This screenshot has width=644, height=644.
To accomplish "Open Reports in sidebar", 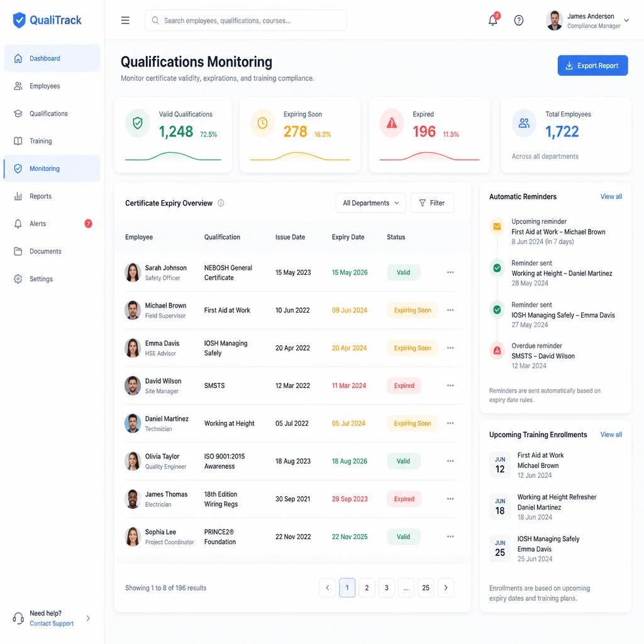I will pos(52,196).
